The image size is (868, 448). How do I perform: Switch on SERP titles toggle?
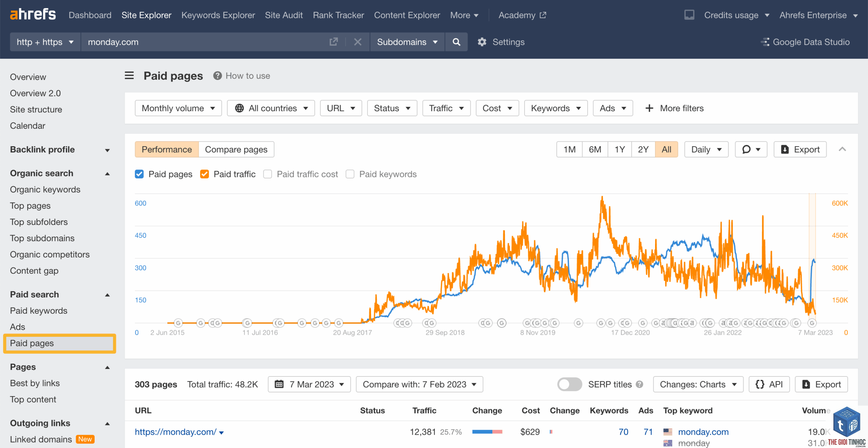pyautogui.click(x=570, y=384)
